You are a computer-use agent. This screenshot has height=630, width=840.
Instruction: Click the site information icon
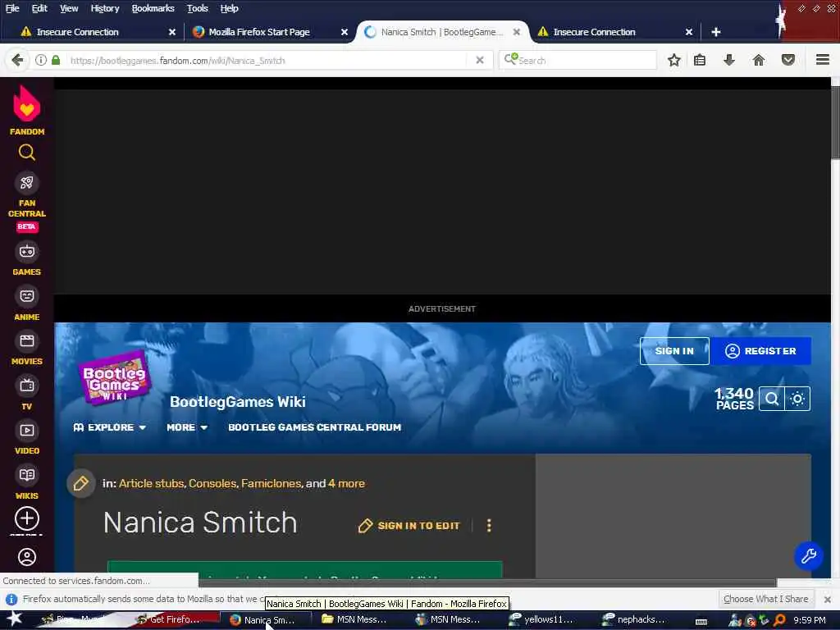tap(41, 61)
